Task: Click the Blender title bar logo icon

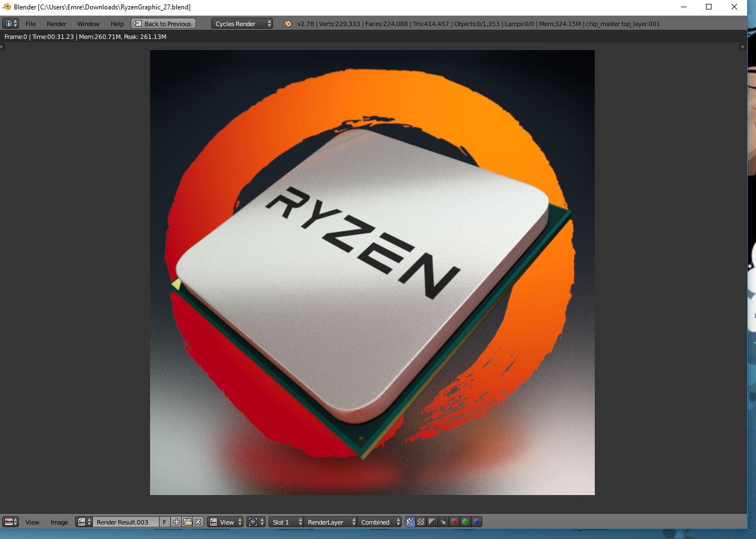Action: coord(7,7)
